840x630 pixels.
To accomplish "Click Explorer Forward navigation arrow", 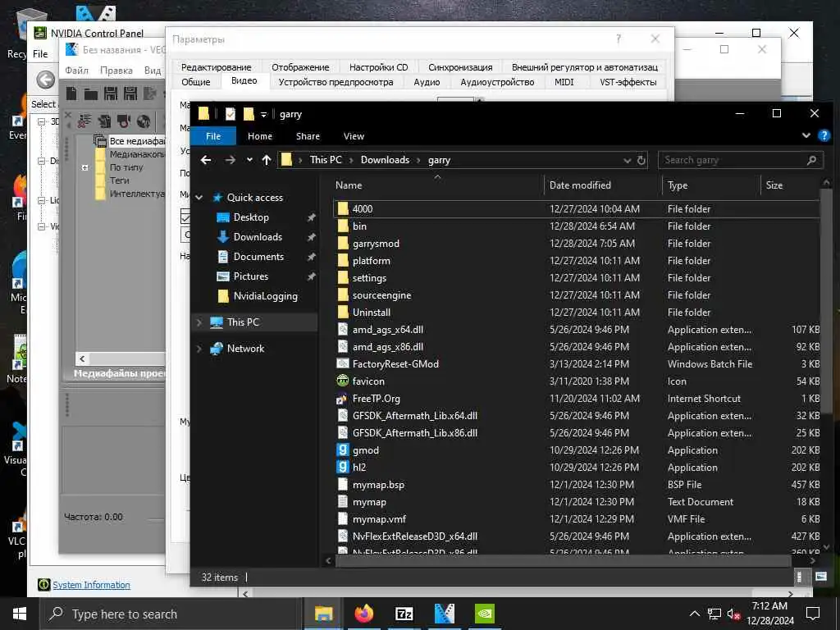I will (230, 160).
